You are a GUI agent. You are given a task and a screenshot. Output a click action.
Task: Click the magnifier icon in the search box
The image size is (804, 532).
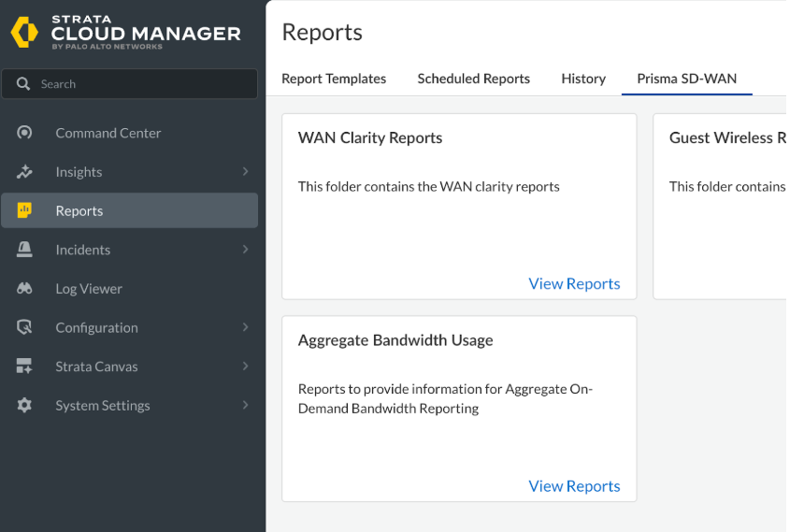point(23,84)
